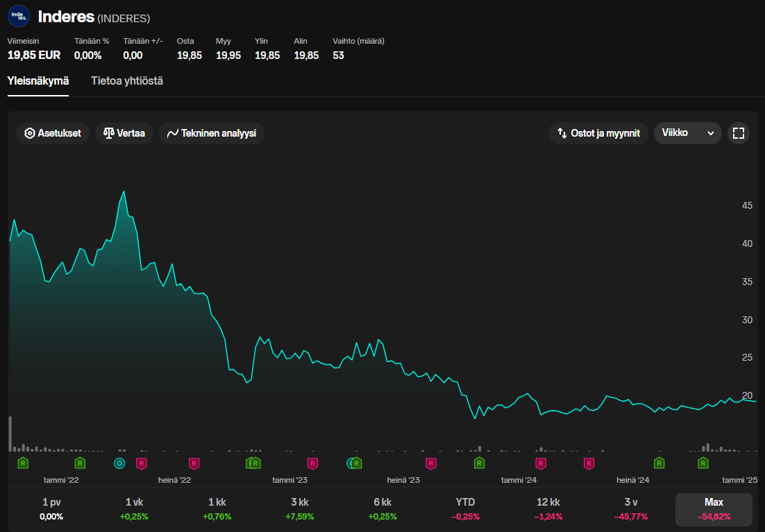Open the Vertaa compare tool
The height and width of the screenshot is (532, 765).
click(x=124, y=133)
